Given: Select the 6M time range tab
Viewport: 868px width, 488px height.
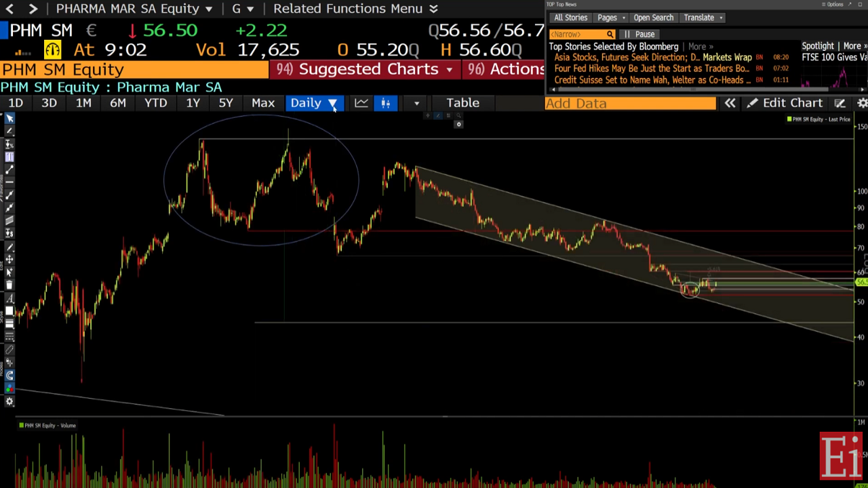Looking at the screenshot, I should [117, 103].
